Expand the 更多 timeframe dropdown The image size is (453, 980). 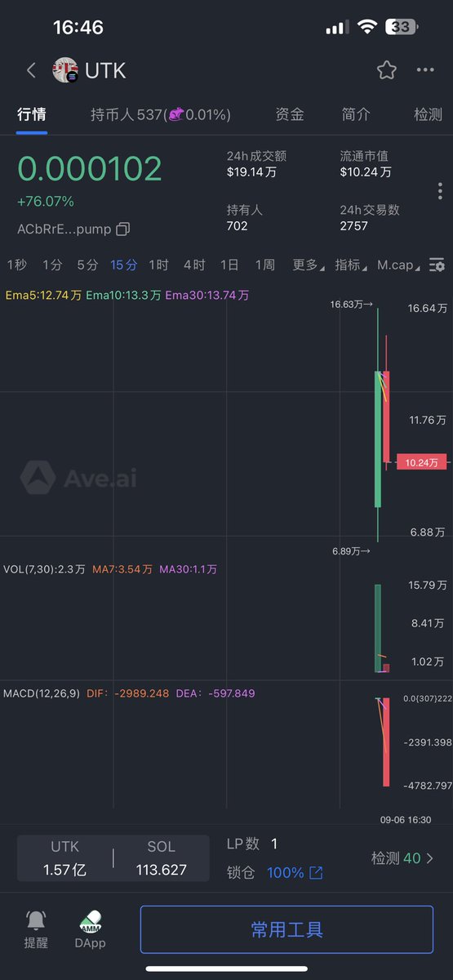point(308,265)
